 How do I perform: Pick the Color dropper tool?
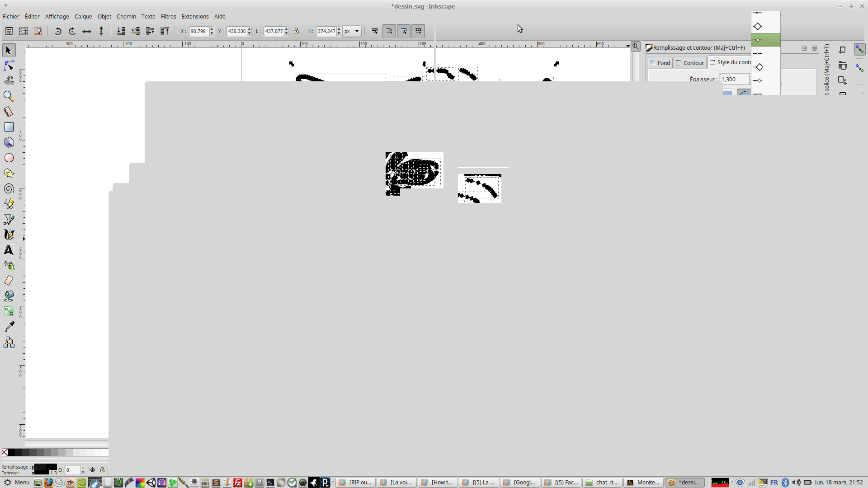tap(9, 327)
